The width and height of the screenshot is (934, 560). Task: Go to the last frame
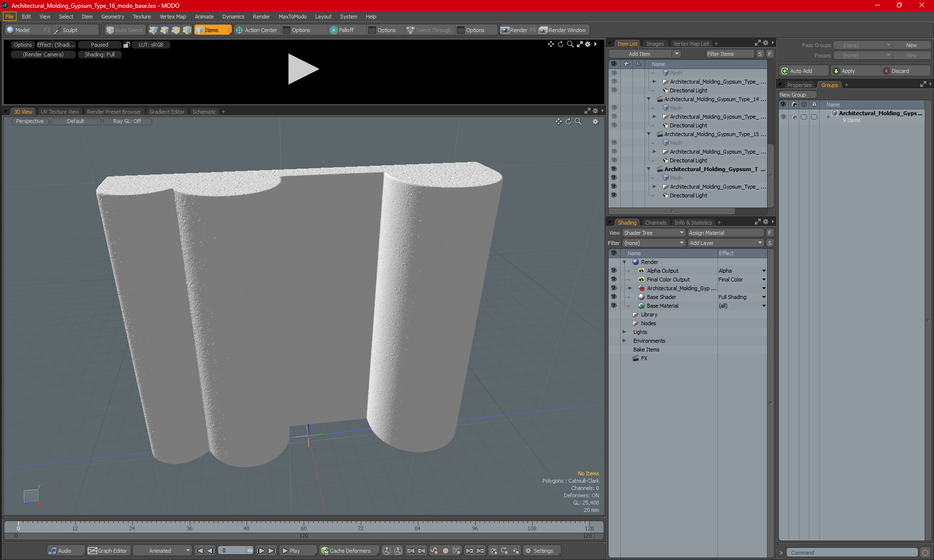[272, 551]
